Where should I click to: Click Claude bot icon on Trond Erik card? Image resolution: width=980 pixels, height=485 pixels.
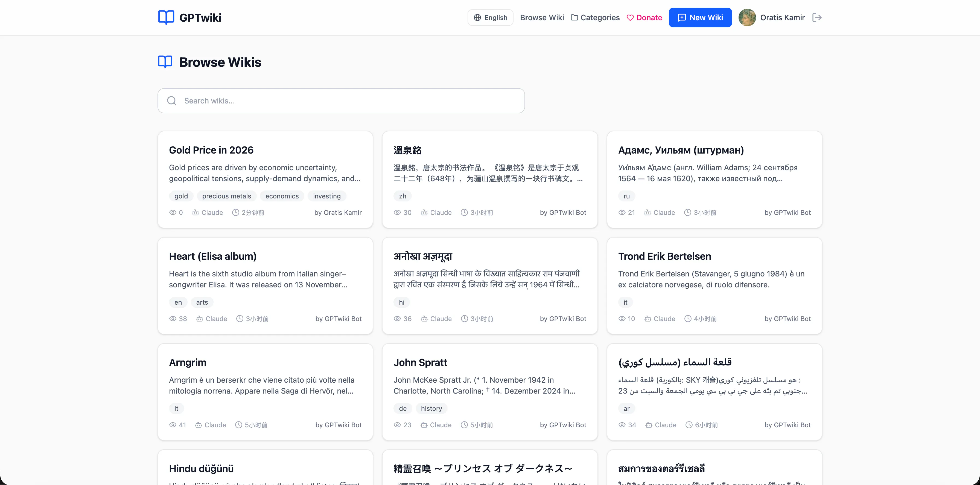647,319
